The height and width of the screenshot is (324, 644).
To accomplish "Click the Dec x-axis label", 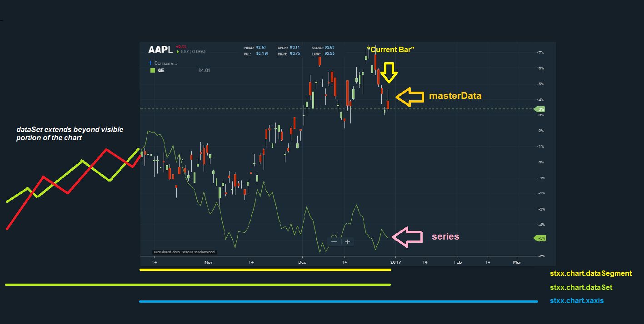I will 302,262.
